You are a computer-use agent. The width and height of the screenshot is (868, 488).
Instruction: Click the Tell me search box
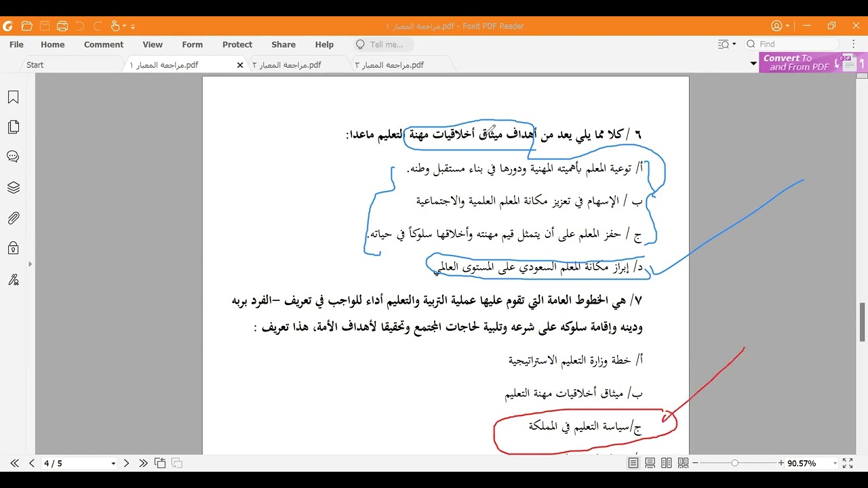(383, 45)
